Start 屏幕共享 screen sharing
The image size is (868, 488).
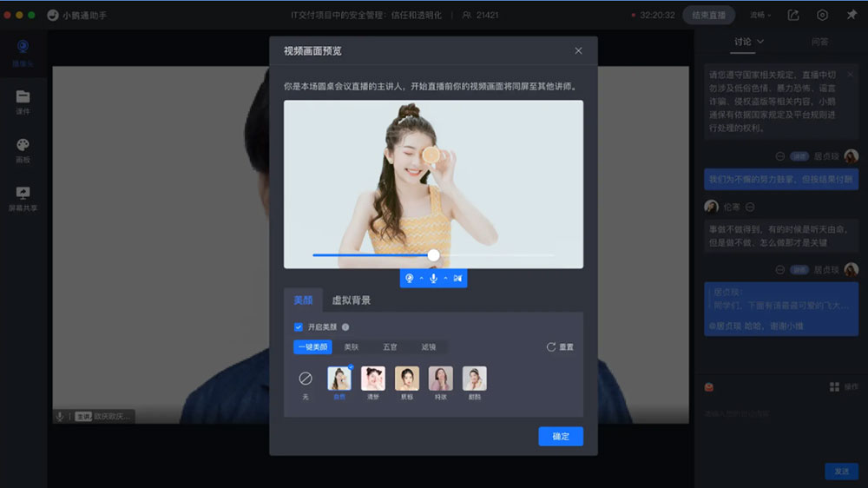point(23,197)
